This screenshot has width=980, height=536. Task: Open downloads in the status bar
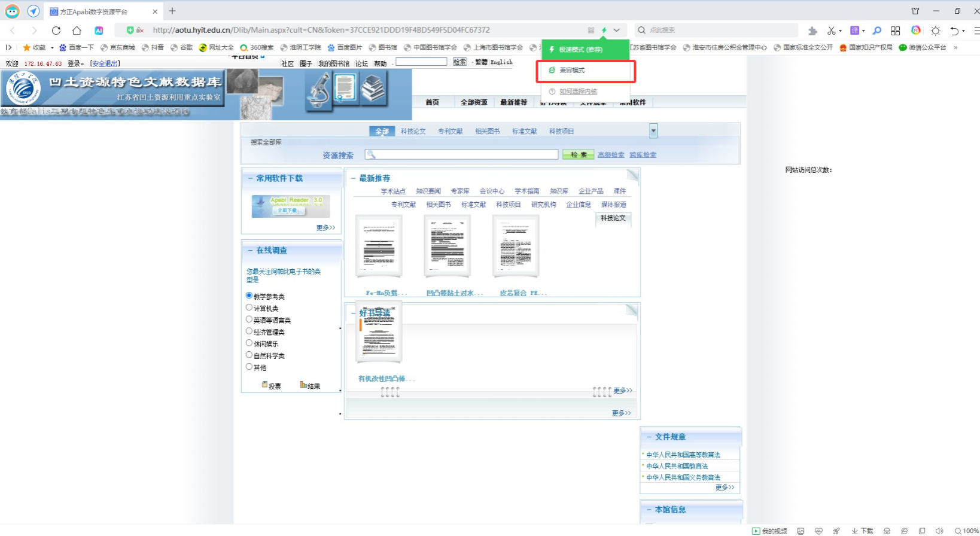[862, 531]
